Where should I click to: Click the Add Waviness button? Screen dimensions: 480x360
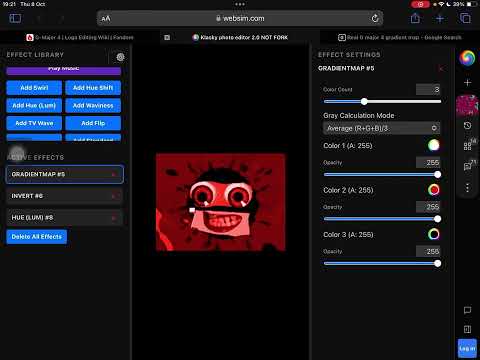pos(93,105)
